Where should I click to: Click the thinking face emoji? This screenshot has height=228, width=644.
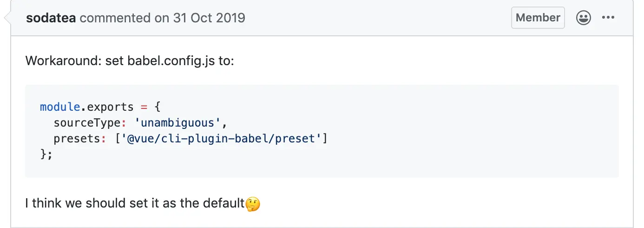[253, 204]
